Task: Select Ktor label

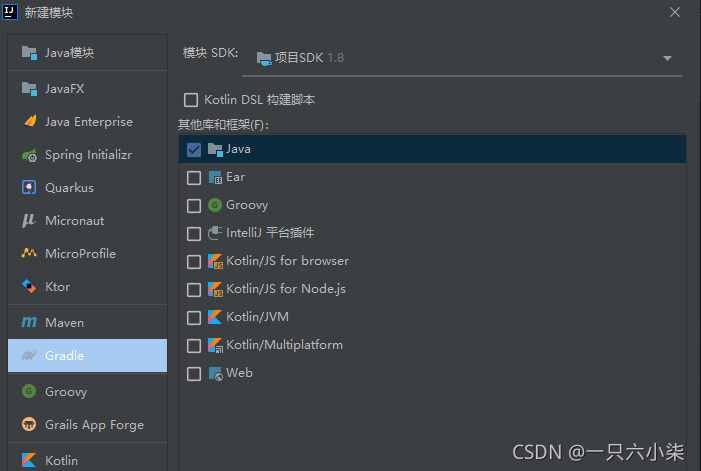Action: (x=58, y=287)
